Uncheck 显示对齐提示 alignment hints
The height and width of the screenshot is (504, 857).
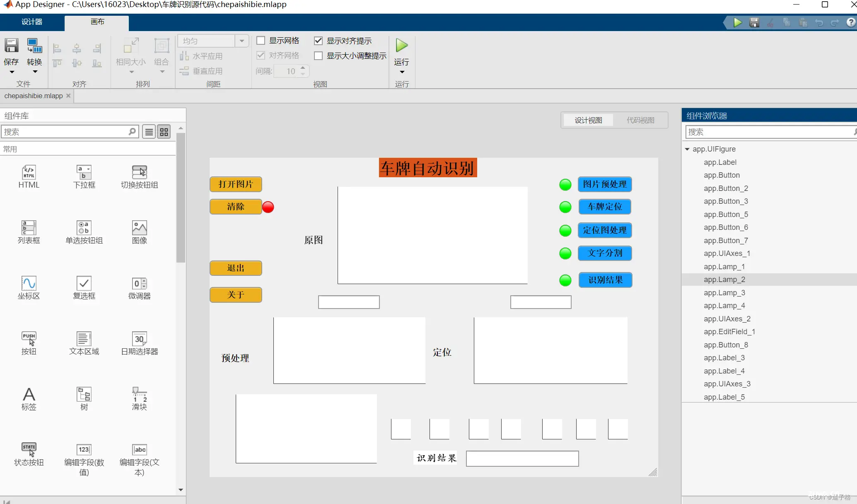[x=318, y=41]
